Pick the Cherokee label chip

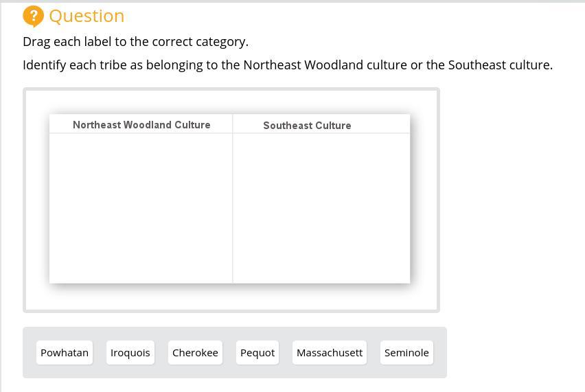195,353
